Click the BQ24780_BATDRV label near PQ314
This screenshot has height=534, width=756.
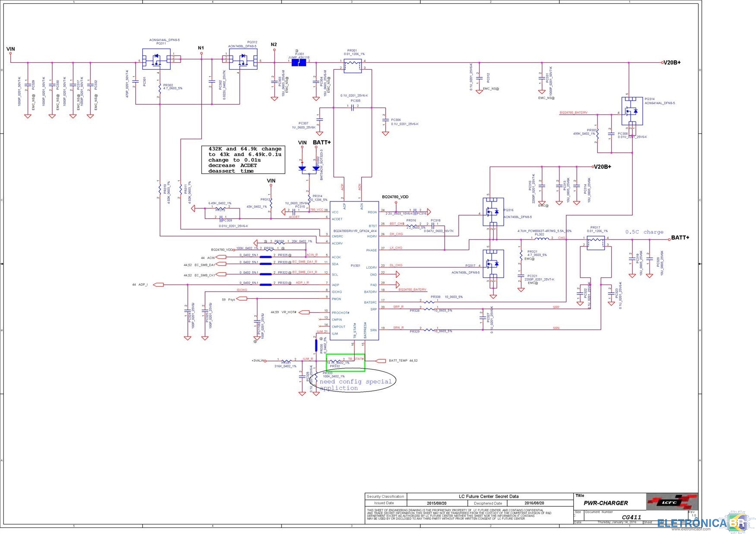tap(573, 113)
